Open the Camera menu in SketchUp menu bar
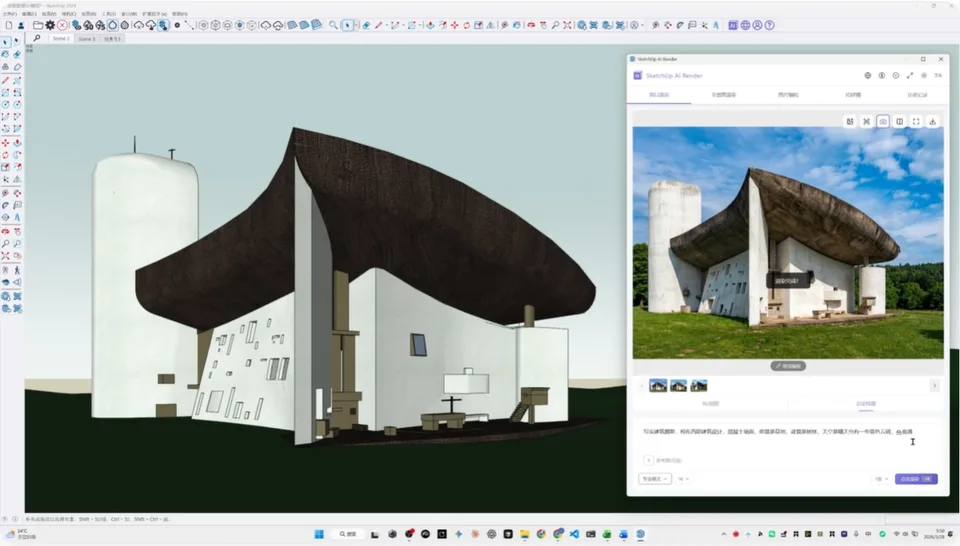 (69, 13)
